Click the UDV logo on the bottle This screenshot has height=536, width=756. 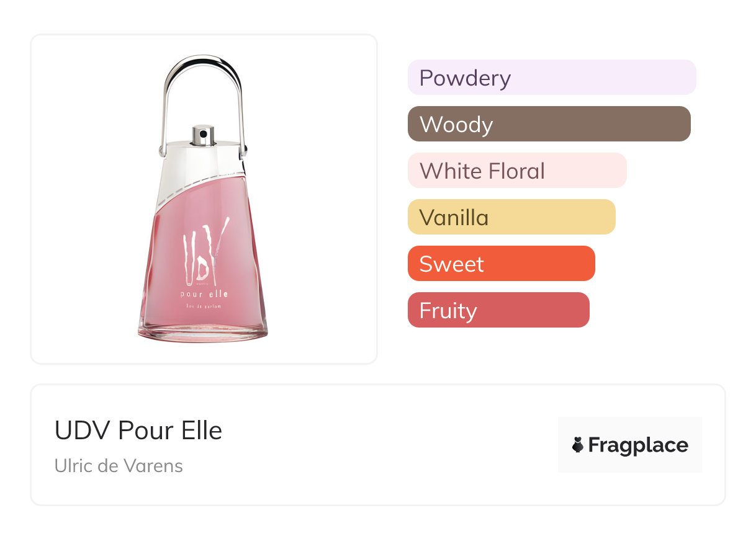[204, 249]
